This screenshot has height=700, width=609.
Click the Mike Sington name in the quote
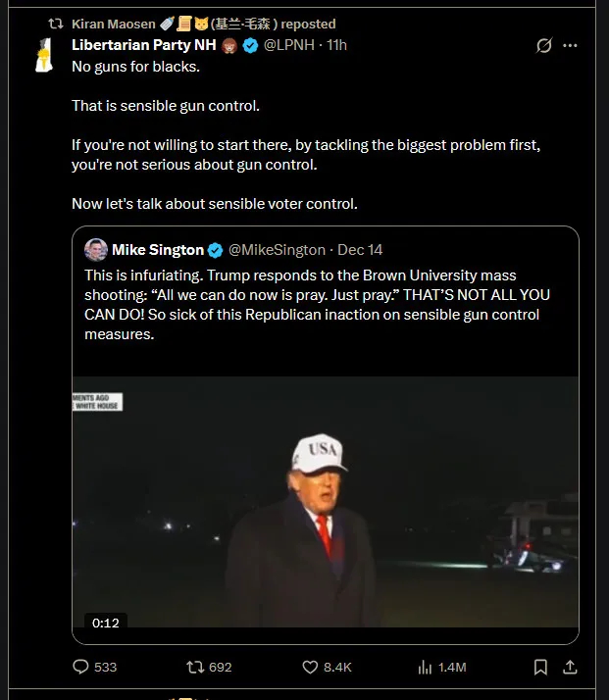tap(157, 250)
